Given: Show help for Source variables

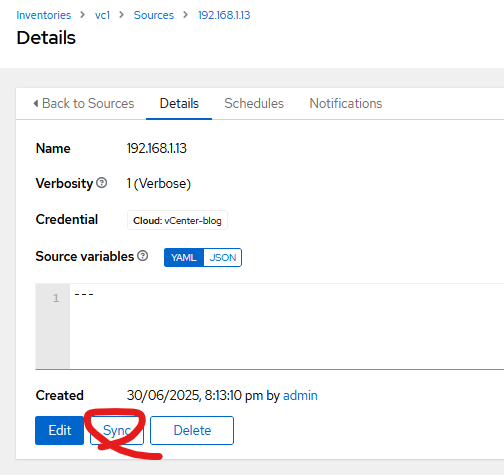Looking at the screenshot, I should click(x=143, y=256).
